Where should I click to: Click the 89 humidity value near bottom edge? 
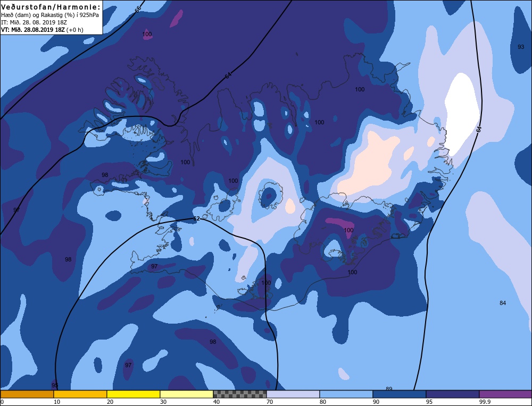coord(389,388)
